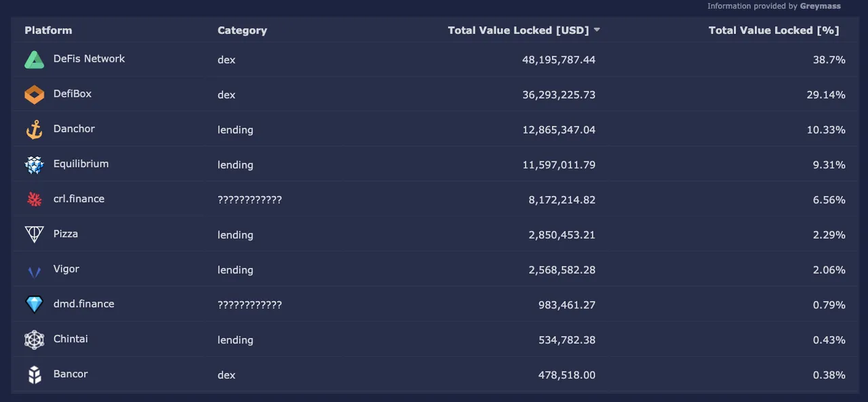Click the sort arrow beside Total Value Locked [USD]

click(597, 30)
